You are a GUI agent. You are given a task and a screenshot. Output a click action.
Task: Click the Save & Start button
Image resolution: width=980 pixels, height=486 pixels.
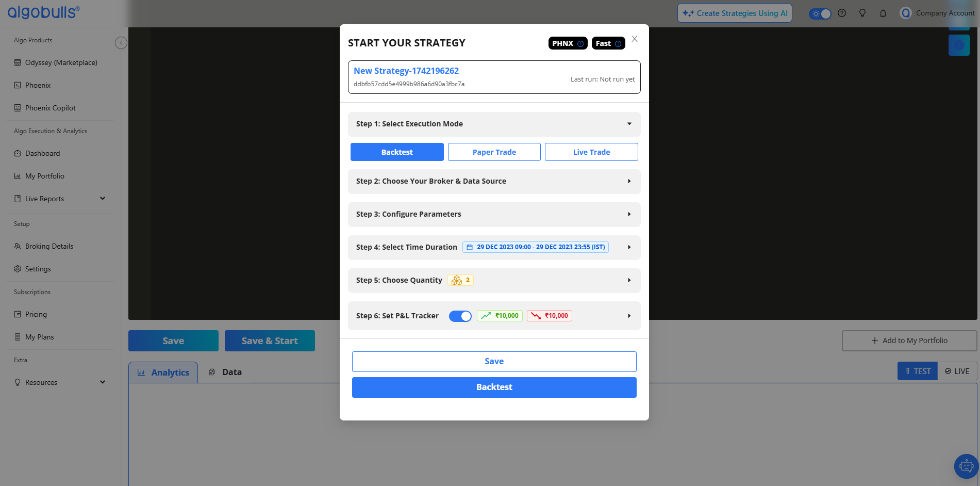(270, 341)
